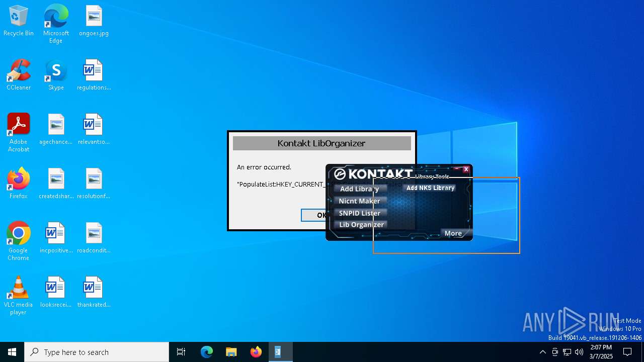This screenshot has height=362, width=644.
Task: Switch to the running Kontakt tool taskbar app
Action: 280,352
